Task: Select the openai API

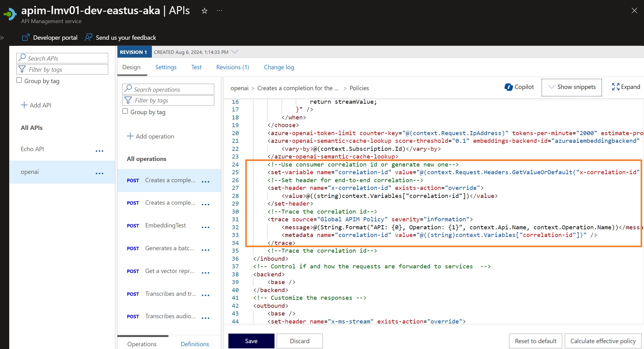Action: pos(30,172)
